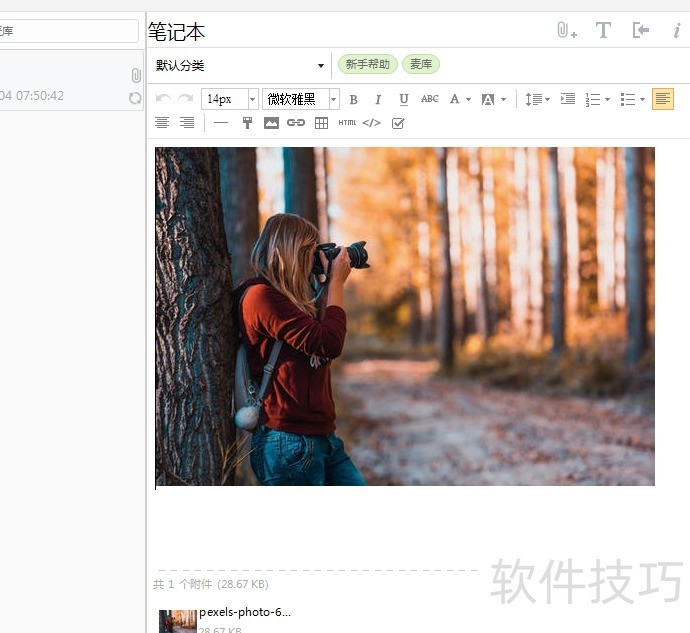Toggle HTML source view

tap(346, 123)
